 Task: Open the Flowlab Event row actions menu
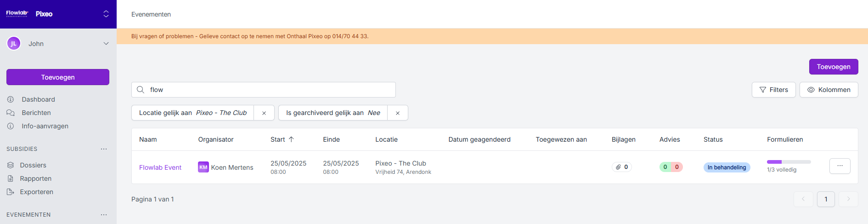pyautogui.click(x=840, y=166)
